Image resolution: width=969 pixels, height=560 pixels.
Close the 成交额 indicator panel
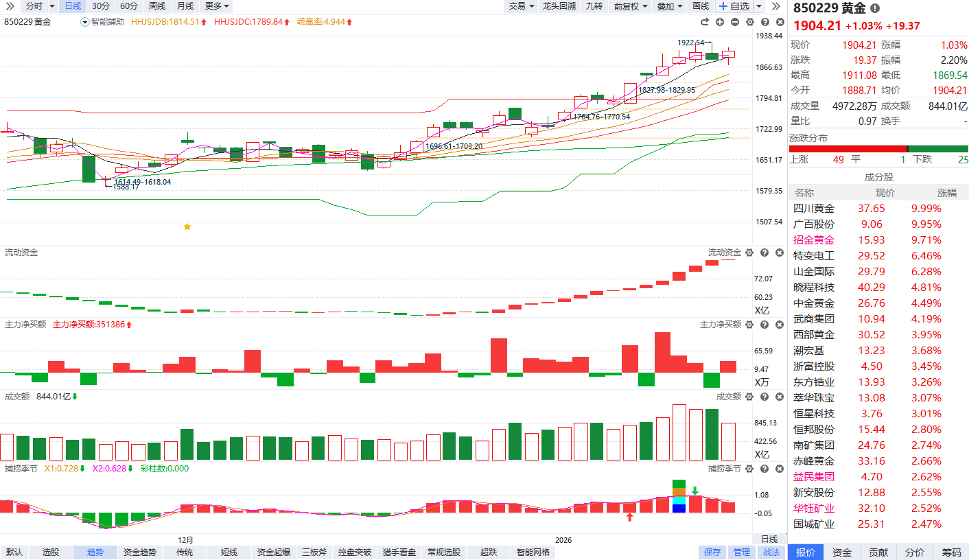pos(779,397)
